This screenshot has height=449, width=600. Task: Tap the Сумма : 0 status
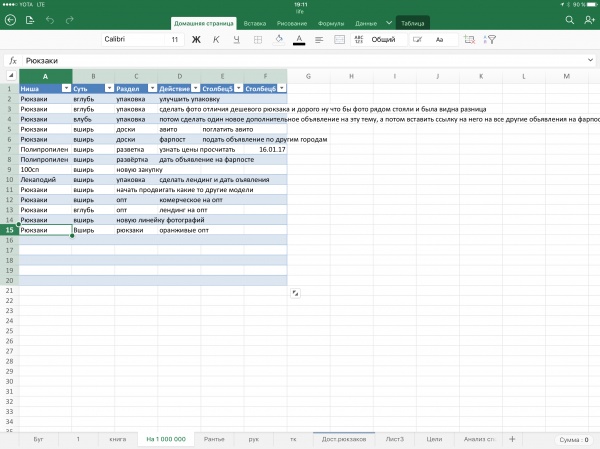pyautogui.click(x=574, y=440)
